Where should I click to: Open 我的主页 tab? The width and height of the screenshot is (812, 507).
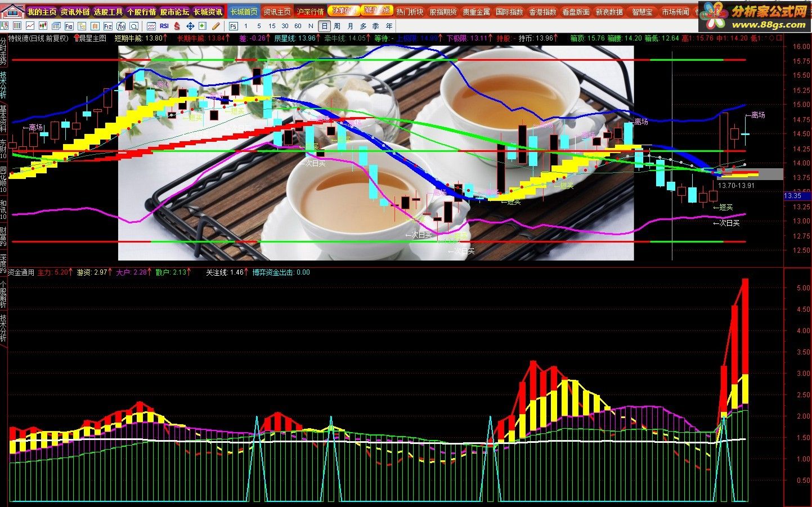tap(42, 11)
